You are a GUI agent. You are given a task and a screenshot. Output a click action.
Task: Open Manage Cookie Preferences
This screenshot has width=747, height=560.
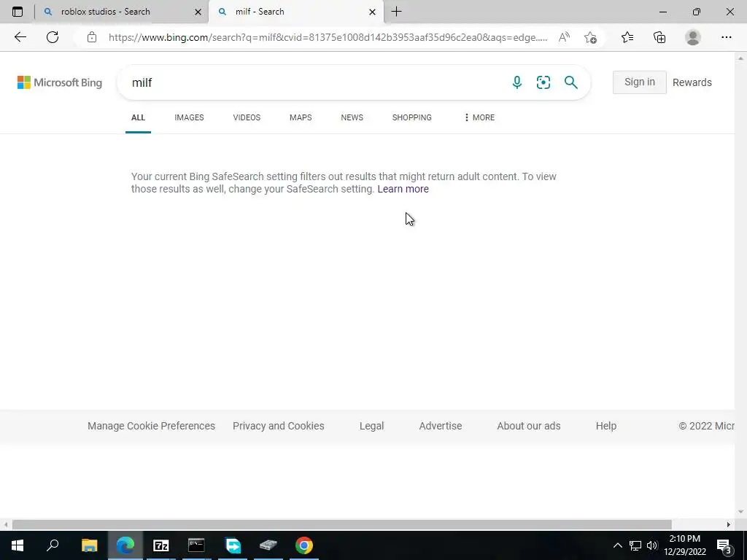point(151,426)
